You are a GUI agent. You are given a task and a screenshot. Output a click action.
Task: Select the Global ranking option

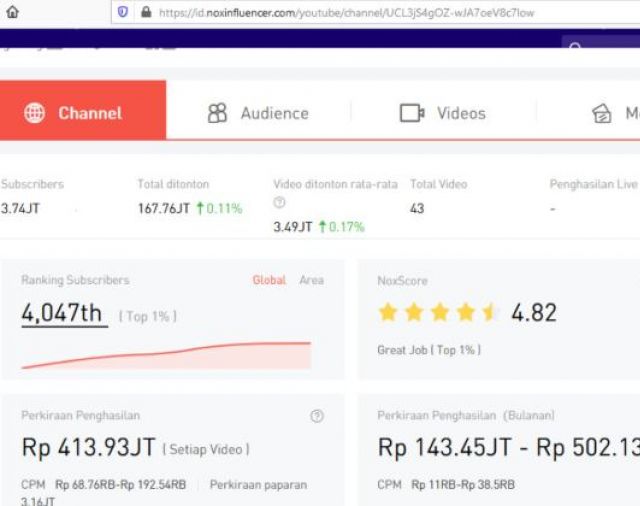click(269, 280)
